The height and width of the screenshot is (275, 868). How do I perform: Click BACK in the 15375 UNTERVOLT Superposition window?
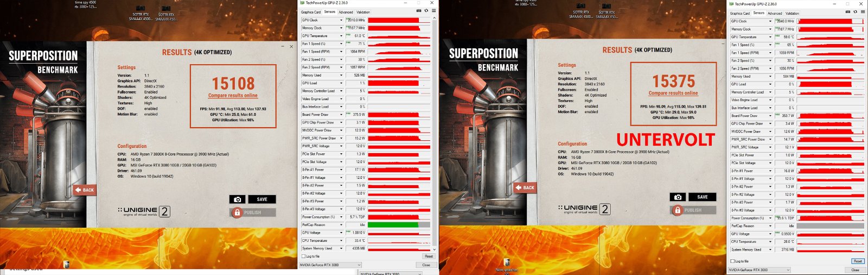tap(525, 187)
